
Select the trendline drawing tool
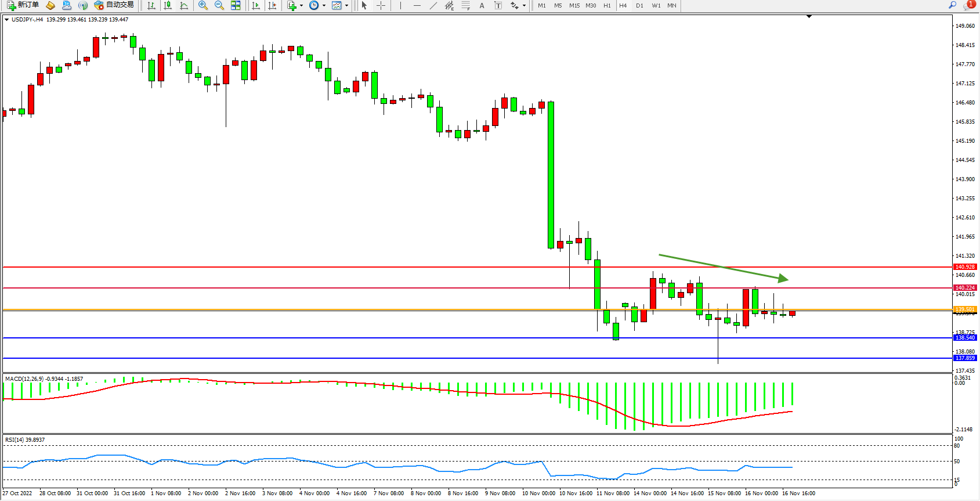[x=433, y=5]
